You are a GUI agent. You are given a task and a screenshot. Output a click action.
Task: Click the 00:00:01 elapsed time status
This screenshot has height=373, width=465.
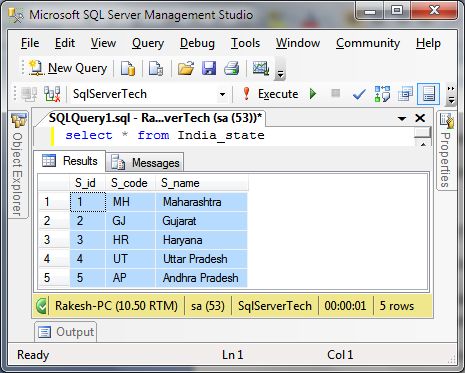pos(345,306)
